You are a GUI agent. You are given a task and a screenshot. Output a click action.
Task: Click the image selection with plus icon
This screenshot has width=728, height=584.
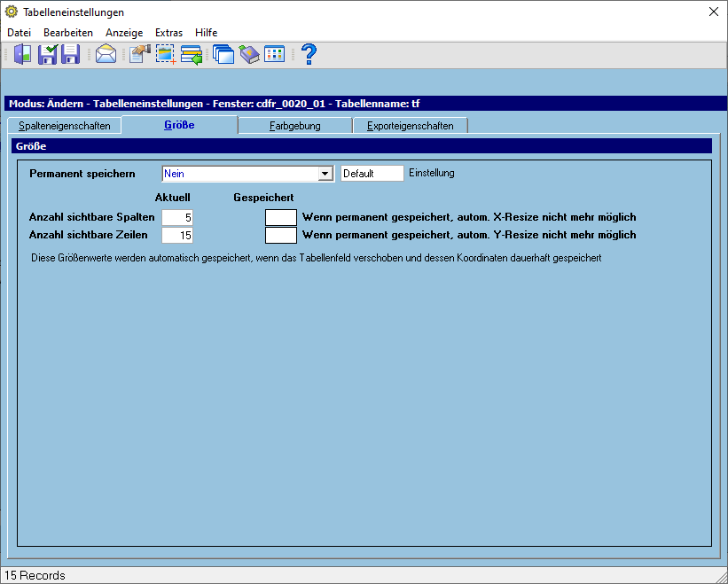pyautogui.click(x=165, y=54)
